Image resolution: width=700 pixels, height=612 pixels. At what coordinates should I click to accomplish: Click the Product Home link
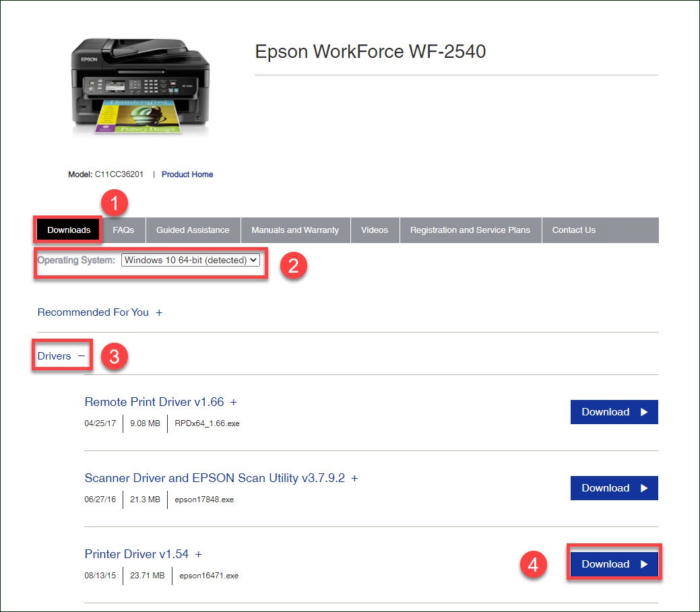point(187,174)
